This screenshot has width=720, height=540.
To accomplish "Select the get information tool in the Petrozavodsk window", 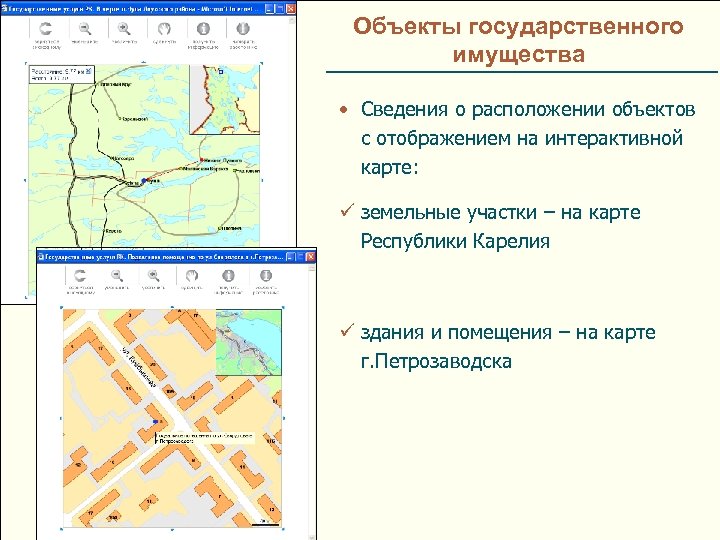I will tap(228, 276).
